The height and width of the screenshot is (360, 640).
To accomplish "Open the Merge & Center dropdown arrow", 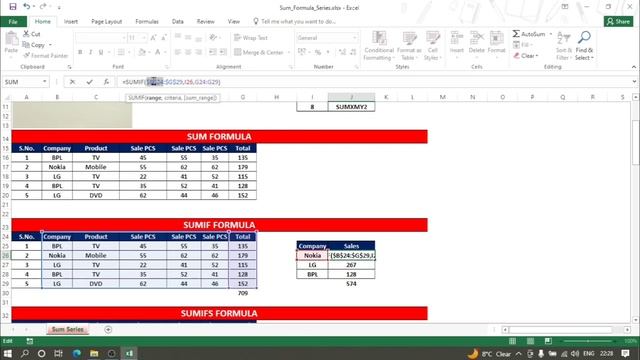I will (289, 52).
